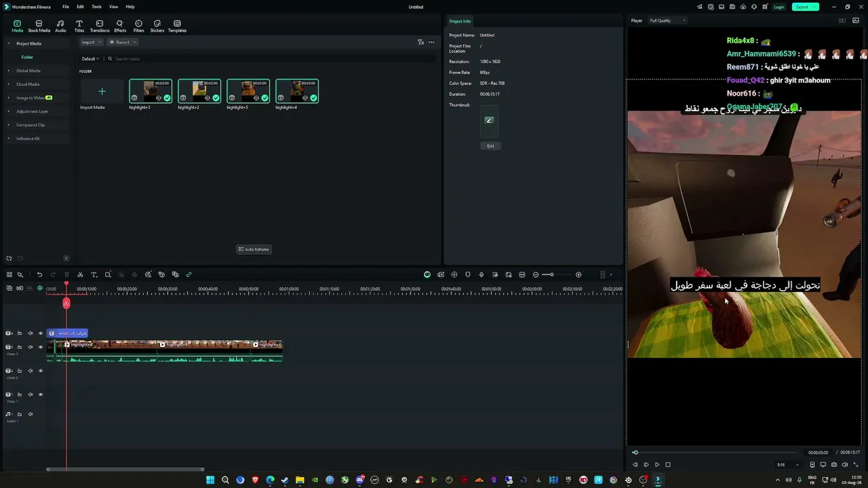Open the View menu
The width and height of the screenshot is (868, 488).
pos(113,7)
